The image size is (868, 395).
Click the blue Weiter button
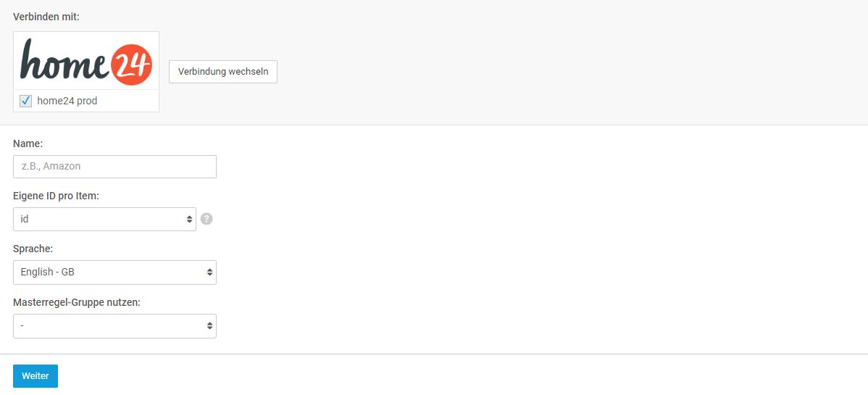tap(36, 376)
